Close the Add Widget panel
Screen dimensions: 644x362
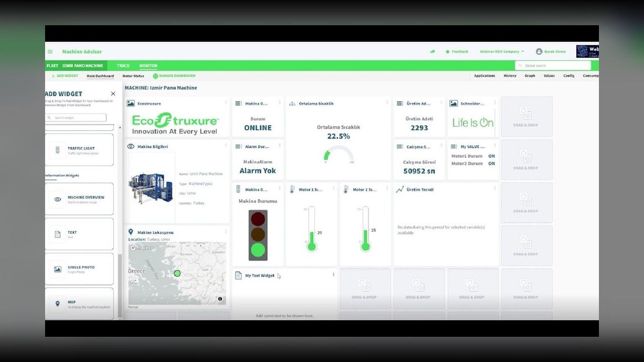(x=113, y=94)
